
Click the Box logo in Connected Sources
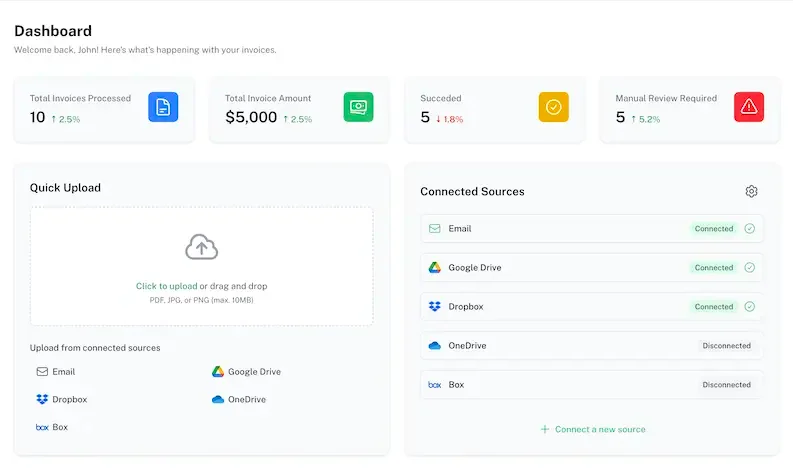(434, 385)
